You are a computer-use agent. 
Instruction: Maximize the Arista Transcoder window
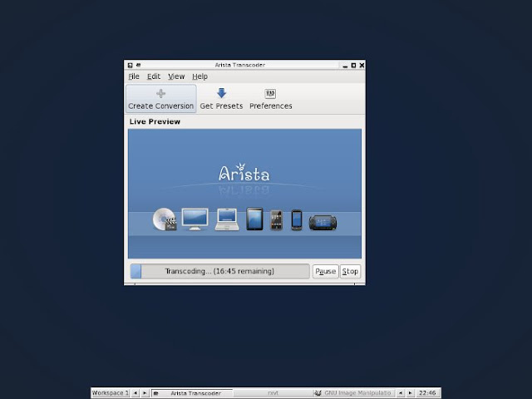click(x=353, y=65)
